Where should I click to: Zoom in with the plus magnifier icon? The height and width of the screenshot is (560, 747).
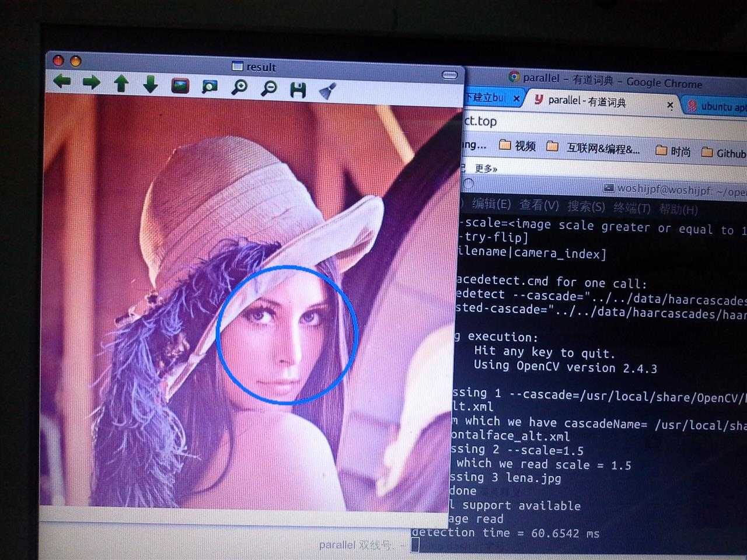tap(239, 87)
